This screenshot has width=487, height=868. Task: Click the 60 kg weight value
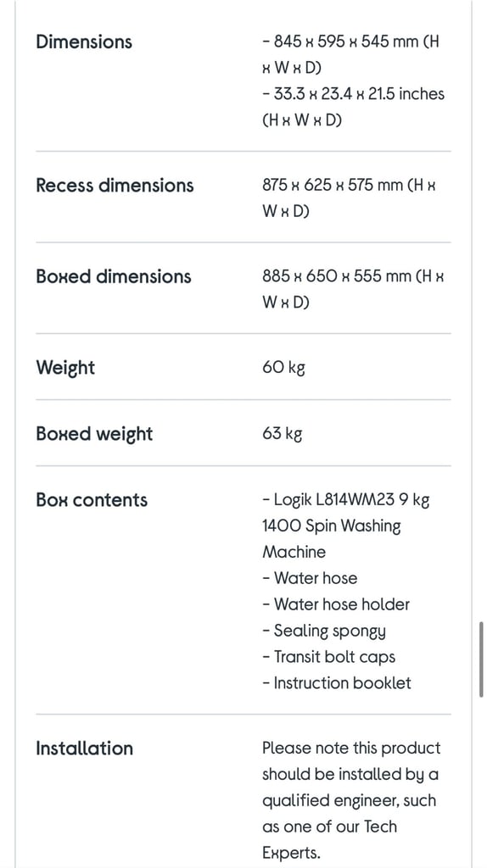pos(283,368)
